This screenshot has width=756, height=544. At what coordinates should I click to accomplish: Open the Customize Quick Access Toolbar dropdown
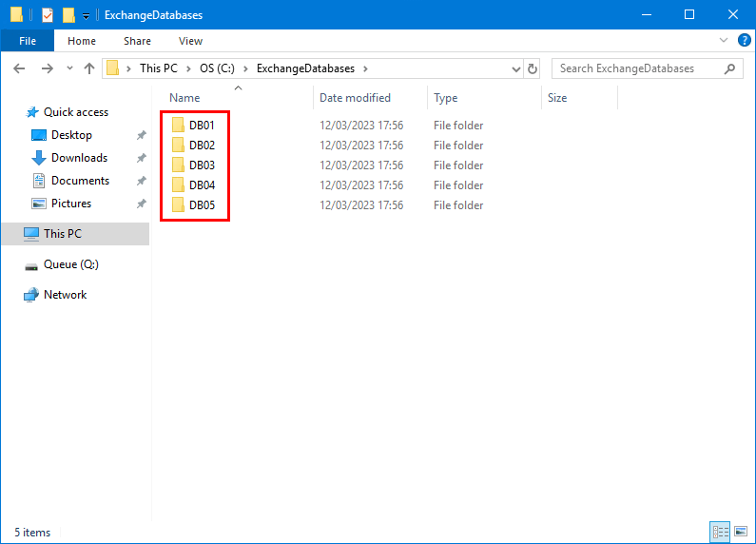coord(86,16)
